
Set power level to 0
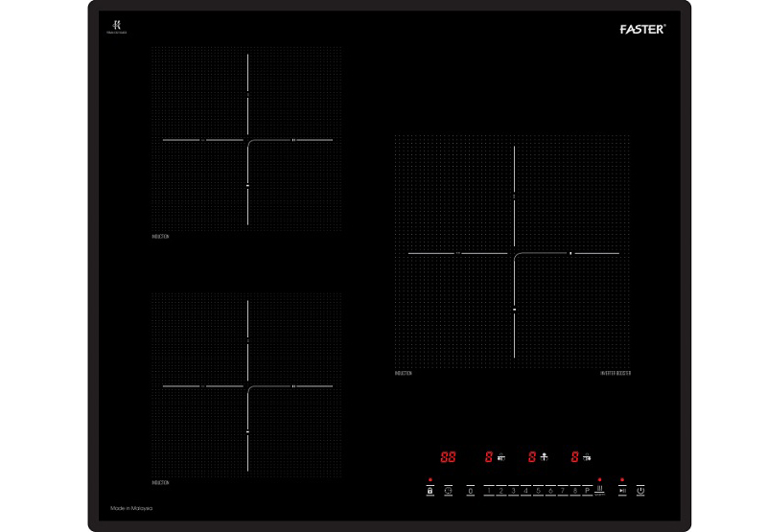pyautogui.click(x=471, y=491)
